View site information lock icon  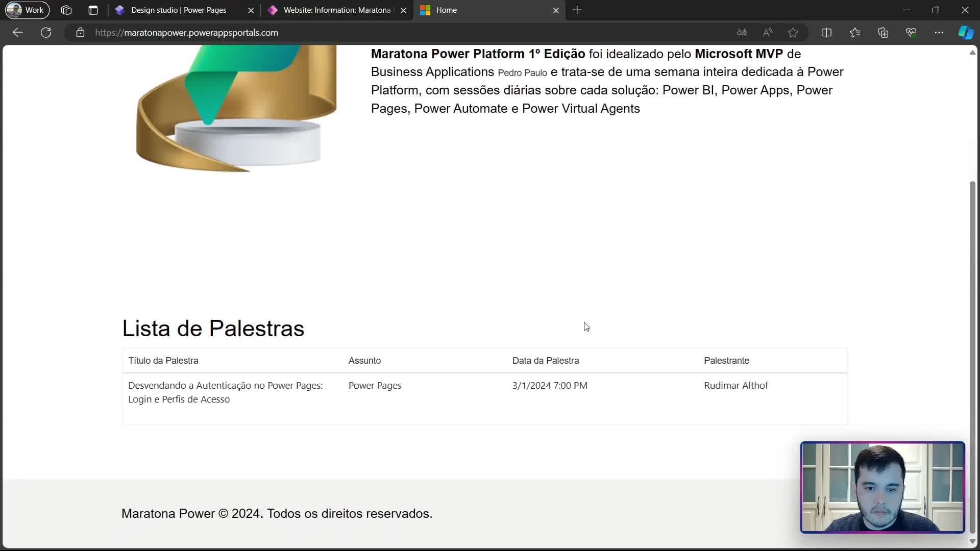[x=80, y=32]
